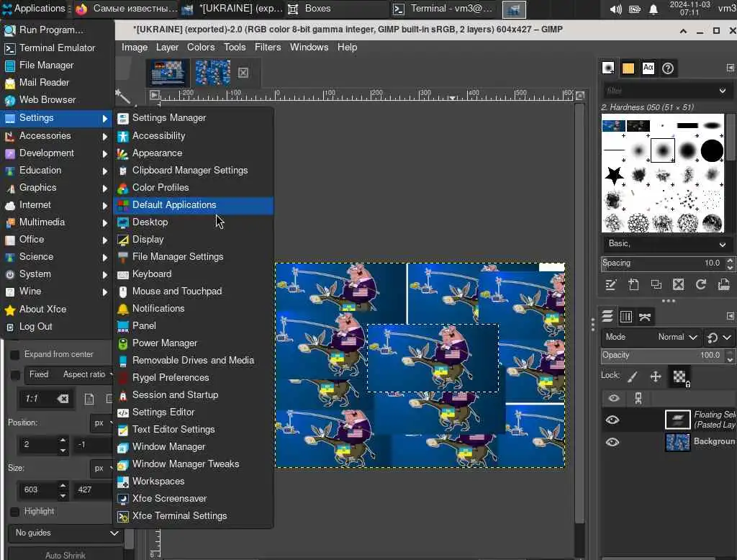Select Default Applications from Settings menu

pos(193,205)
